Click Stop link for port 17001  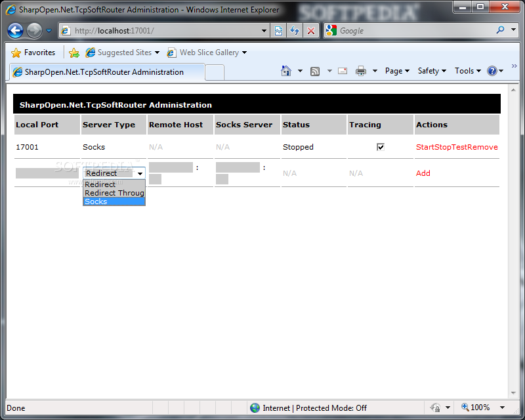pos(442,147)
